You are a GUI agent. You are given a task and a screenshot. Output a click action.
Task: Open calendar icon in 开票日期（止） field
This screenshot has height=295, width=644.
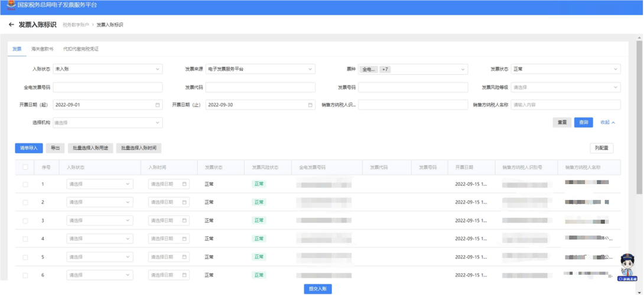click(310, 104)
